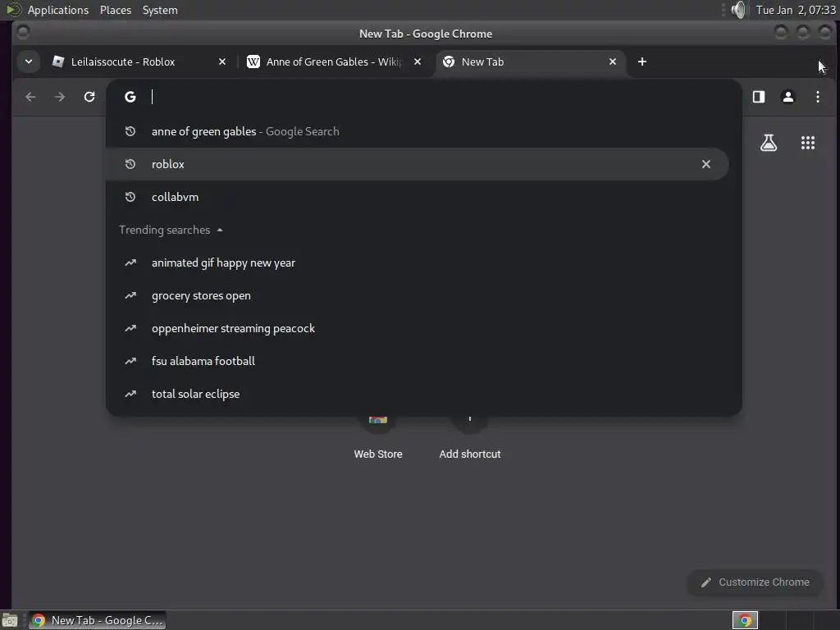Open the tab search dropdown

tap(29, 62)
